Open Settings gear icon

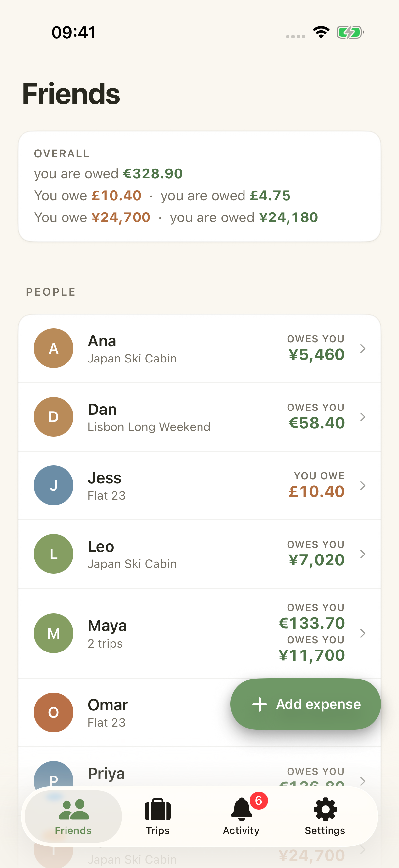[x=325, y=809]
